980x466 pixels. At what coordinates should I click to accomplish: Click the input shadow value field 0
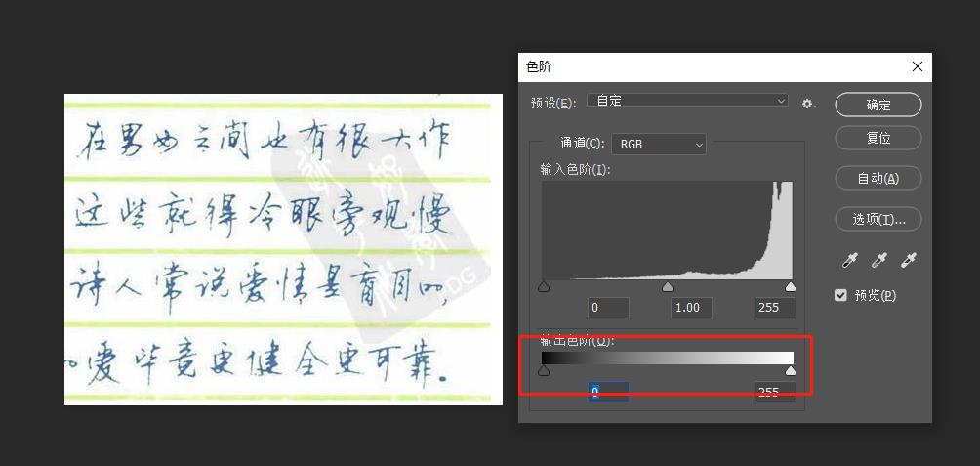point(608,308)
